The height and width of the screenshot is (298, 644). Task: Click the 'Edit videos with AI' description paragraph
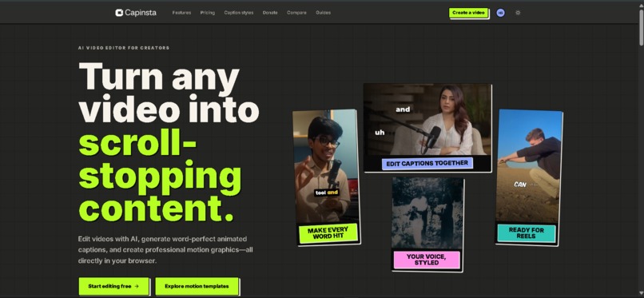tap(165, 249)
